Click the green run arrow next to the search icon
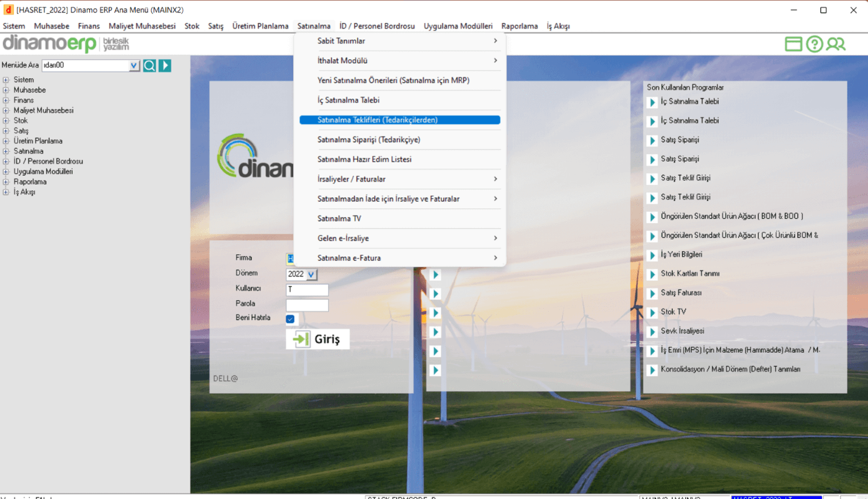 pos(164,66)
